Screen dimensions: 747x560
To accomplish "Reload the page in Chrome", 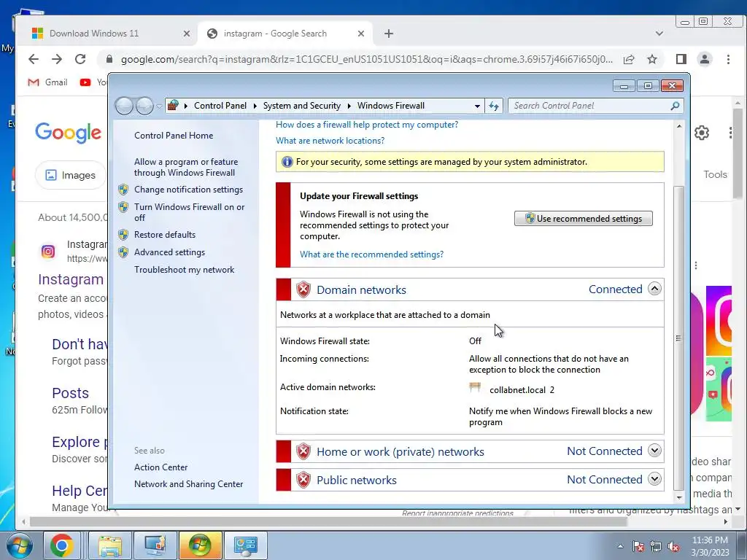I will tap(80, 59).
